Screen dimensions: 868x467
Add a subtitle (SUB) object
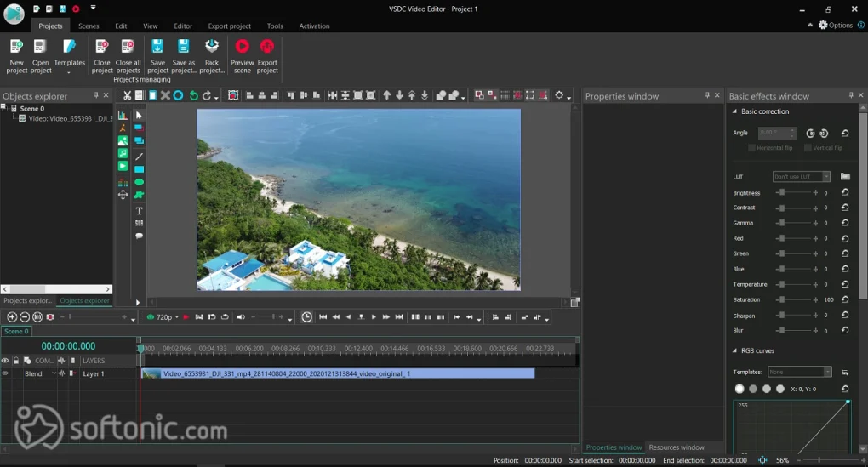pyautogui.click(x=139, y=223)
